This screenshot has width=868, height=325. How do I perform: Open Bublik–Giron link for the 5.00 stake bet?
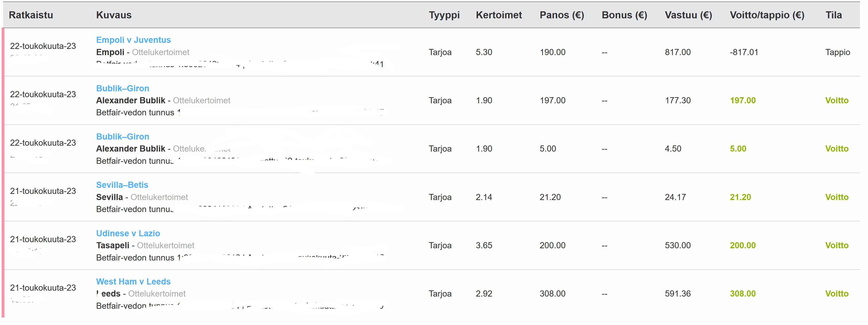123,137
